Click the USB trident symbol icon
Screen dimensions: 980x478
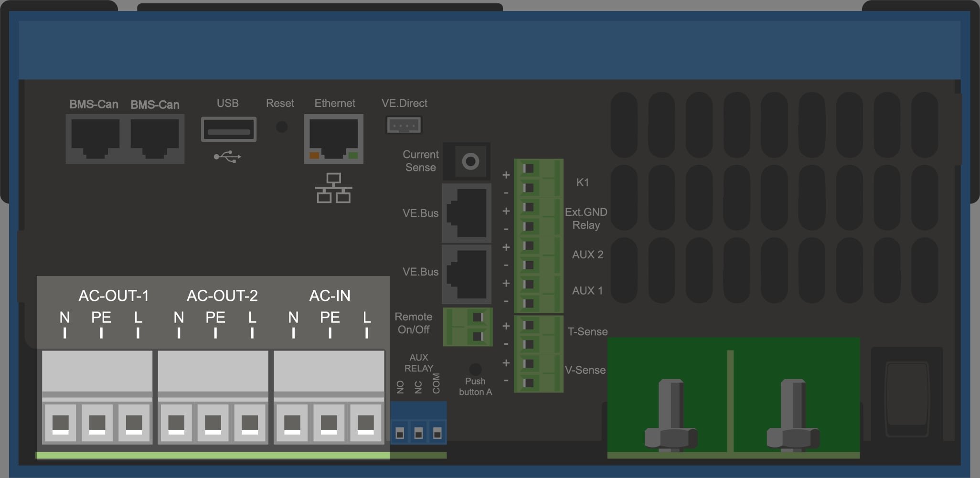point(227,157)
